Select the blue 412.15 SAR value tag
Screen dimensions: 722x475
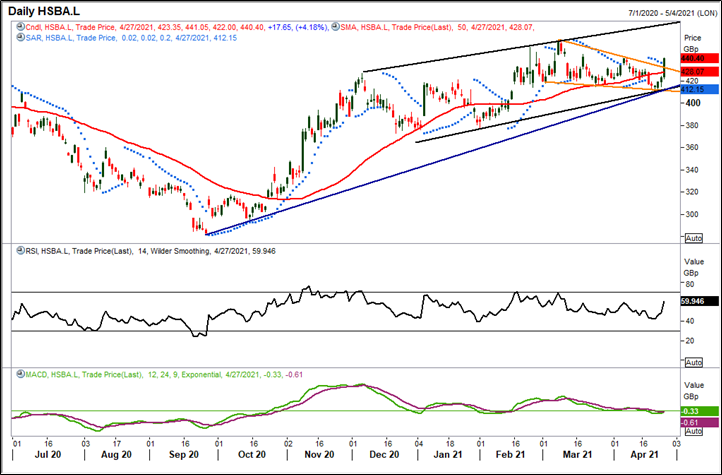699,88
